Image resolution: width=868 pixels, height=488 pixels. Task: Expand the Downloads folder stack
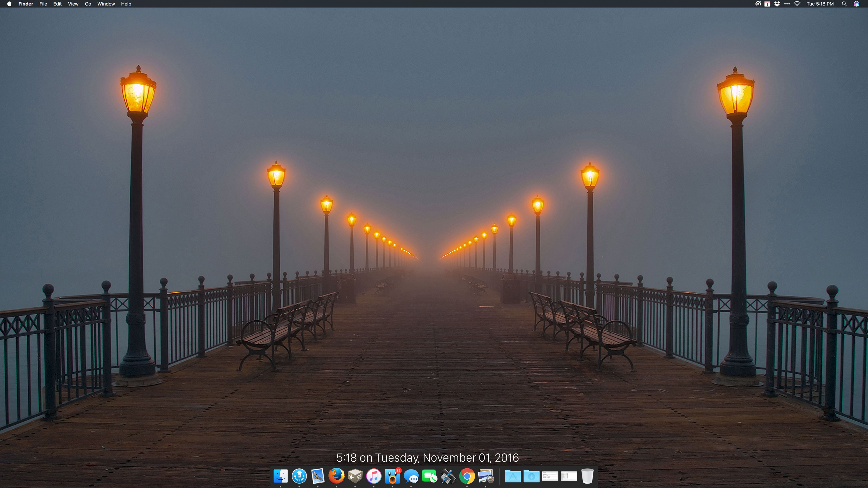pyautogui.click(x=532, y=476)
